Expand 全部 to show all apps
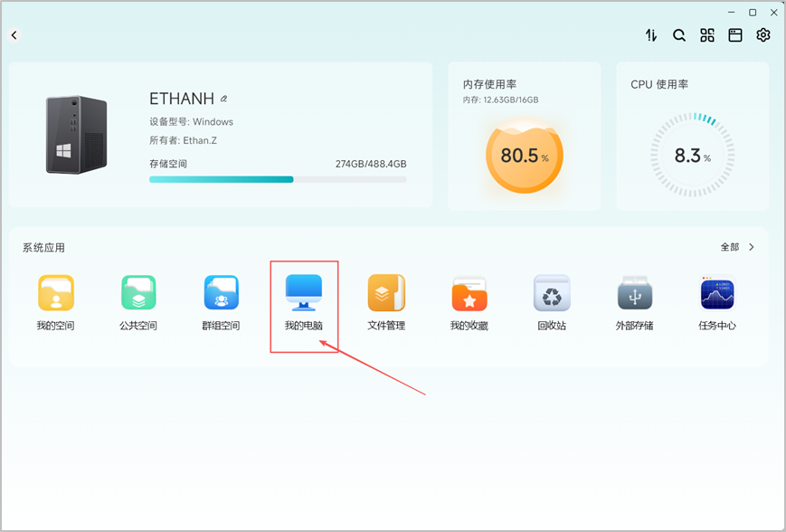The image size is (786, 532). pyautogui.click(x=737, y=247)
